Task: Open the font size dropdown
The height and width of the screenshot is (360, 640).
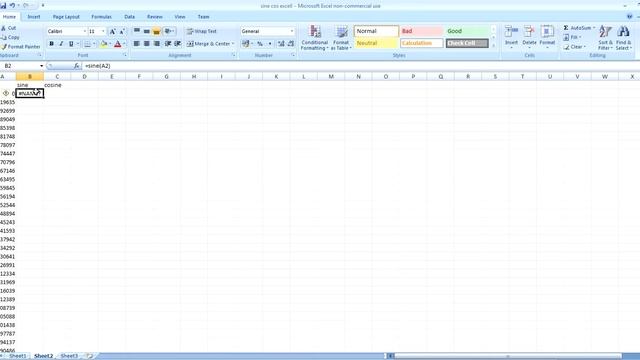Action: pos(103,31)
